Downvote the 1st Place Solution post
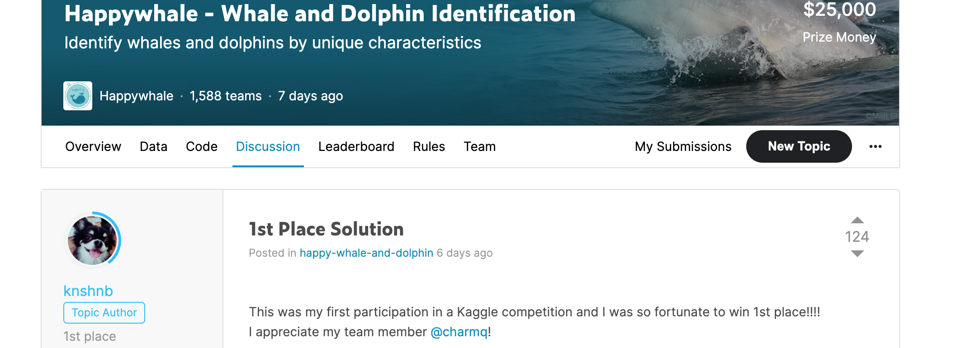 coord(857,254)
